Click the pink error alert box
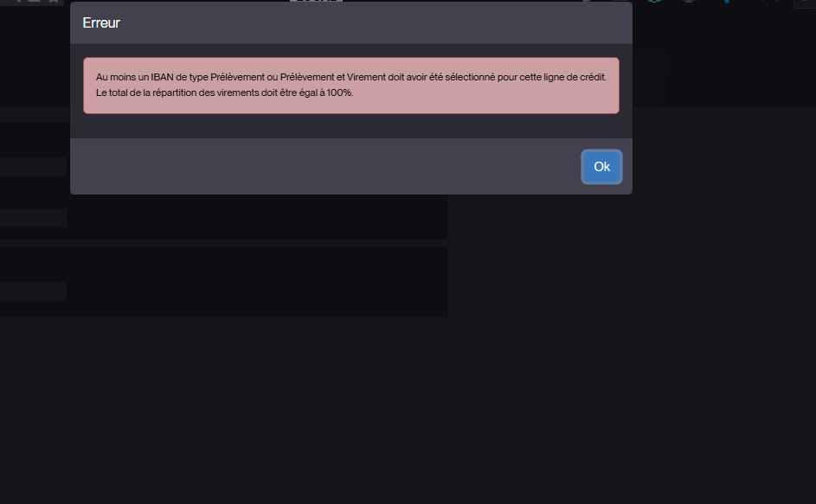Viewport: 816px width, 504px height. tap(351, 86)
